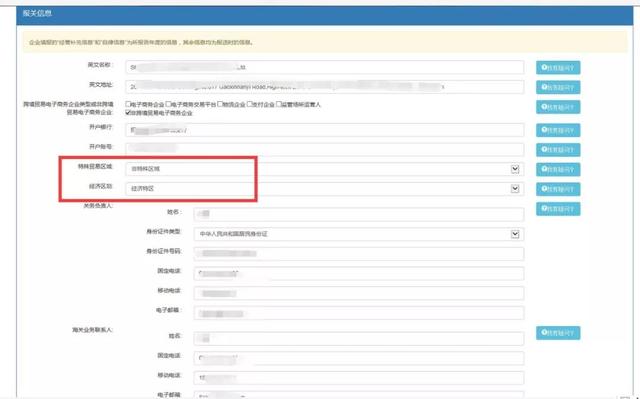Click into the 英文名称 input field
The height and width of the screenshot is (399, 640).
(x=324, y=67)
